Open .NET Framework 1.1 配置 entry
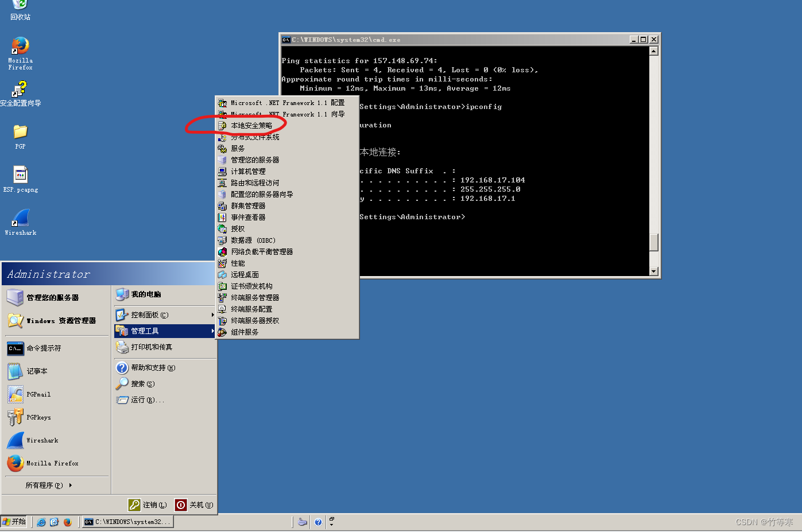This screenshot has height=532, width=802. tap(287, 103)
